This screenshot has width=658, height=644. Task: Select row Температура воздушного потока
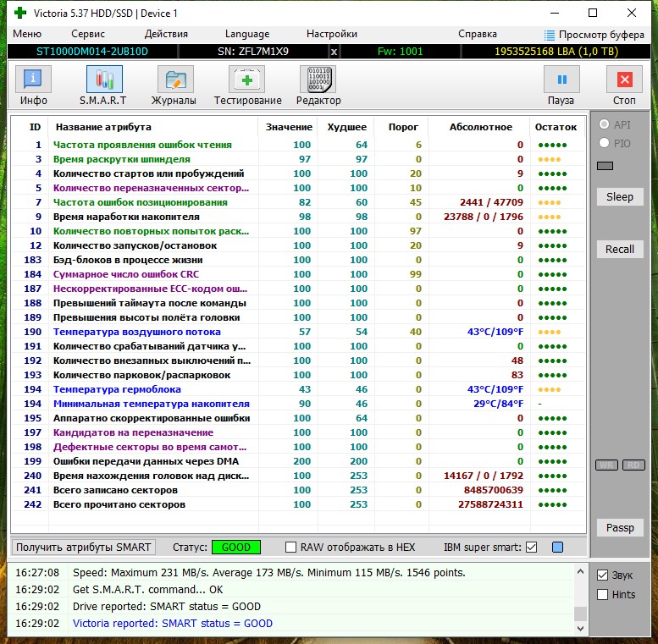[298, 332]
